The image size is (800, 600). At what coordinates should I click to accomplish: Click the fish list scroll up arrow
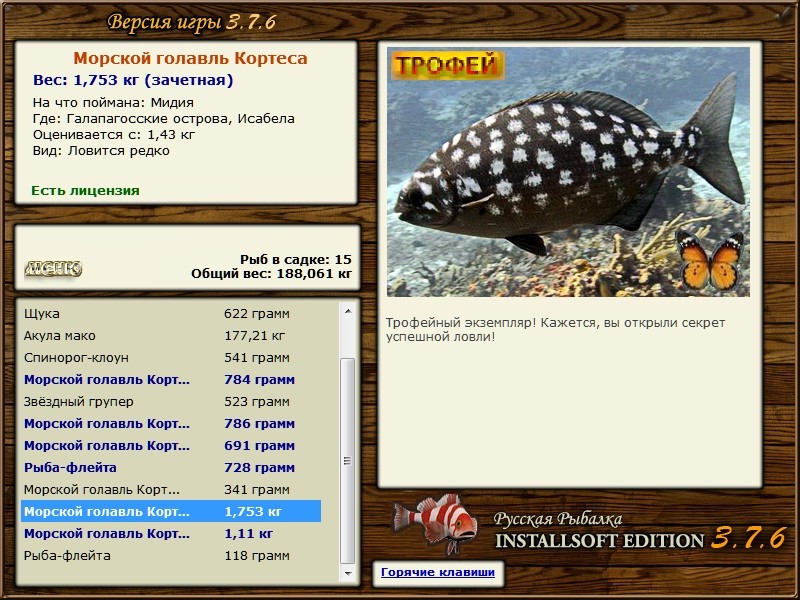click(348, 311)
